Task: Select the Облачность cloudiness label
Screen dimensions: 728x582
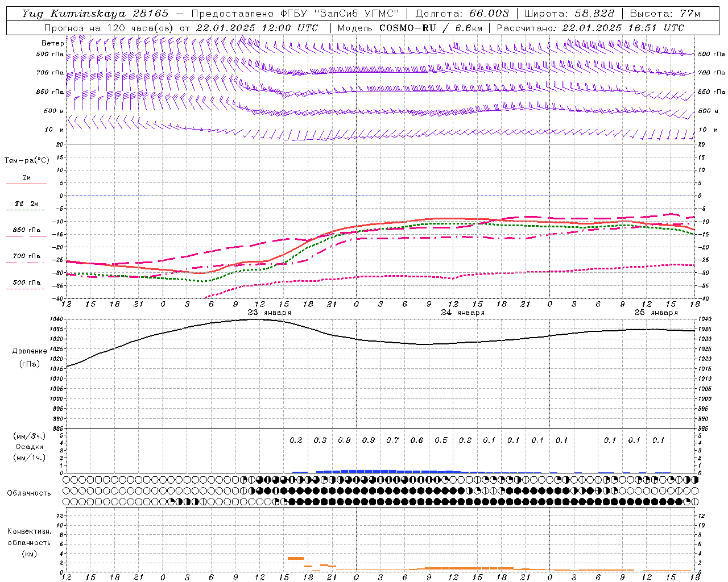Action: click(29, 493)
